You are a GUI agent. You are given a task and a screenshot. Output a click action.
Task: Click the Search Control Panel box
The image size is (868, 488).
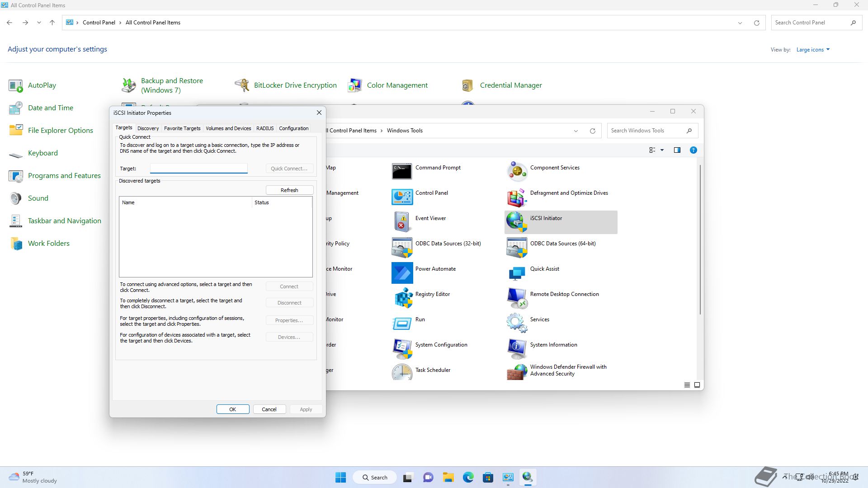coord(816,23)
